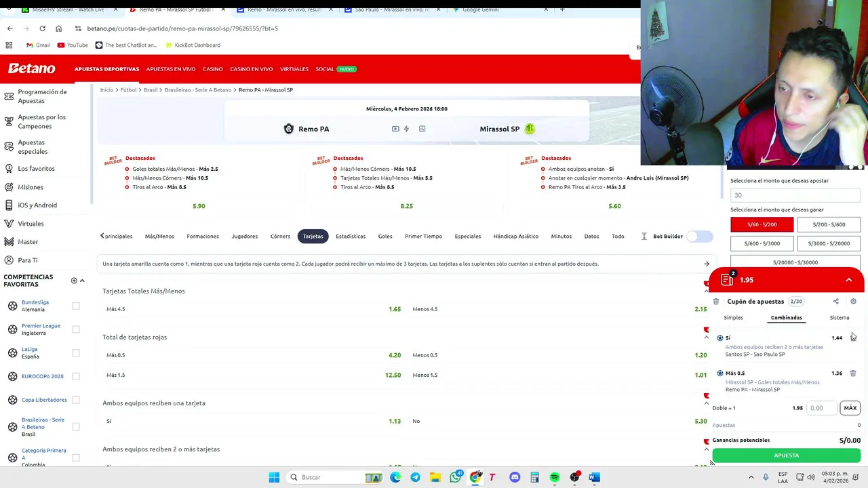
Task: Switch coupon to Simples tab
Action: point(733,318)
